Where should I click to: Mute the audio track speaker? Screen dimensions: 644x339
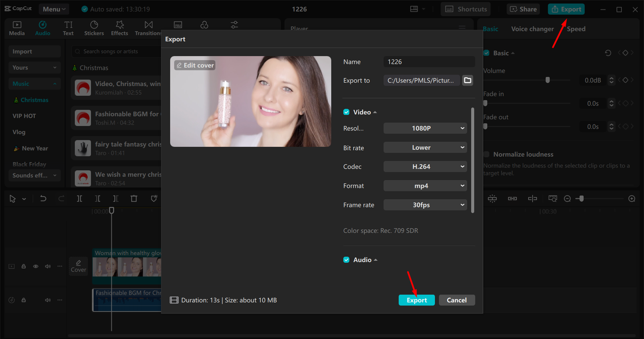click(48, 300)
